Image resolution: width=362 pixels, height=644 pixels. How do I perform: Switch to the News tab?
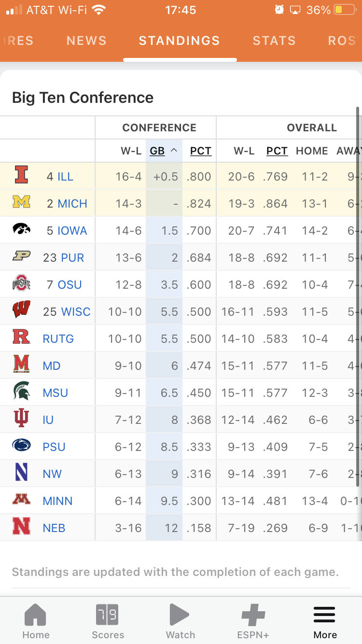(x=86, y=41)
